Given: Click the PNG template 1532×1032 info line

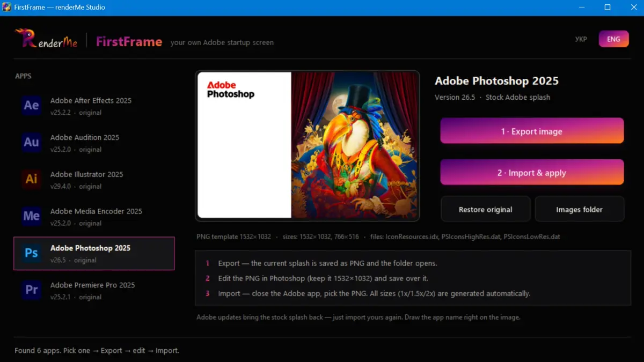Looking at the screenshot, I should pyautogui.click(x=378, y=237).
